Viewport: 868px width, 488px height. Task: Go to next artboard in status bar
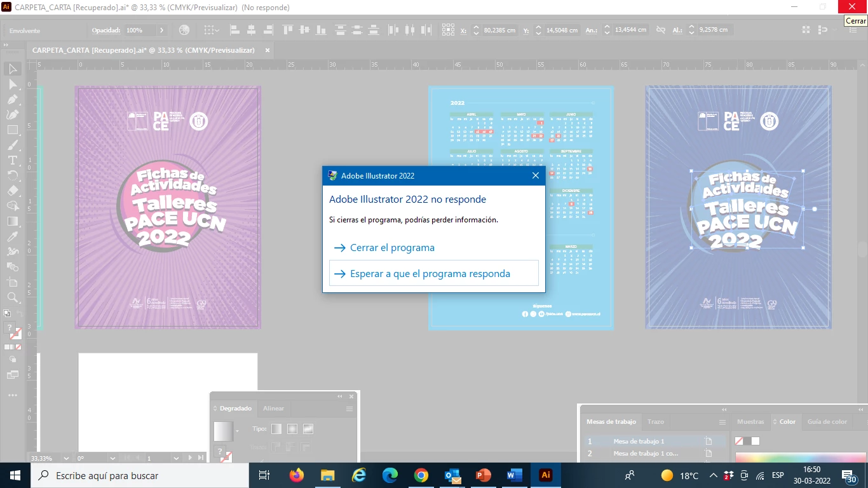pos(189,457)
